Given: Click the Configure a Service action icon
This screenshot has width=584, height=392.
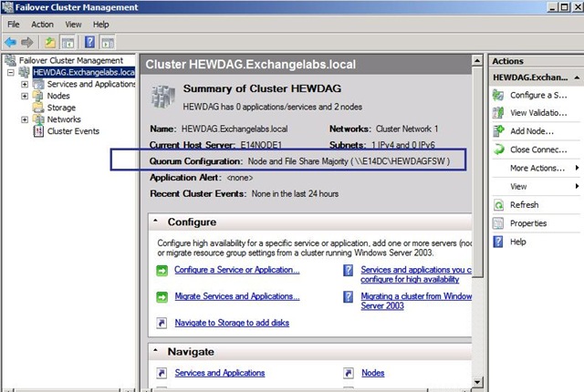Looking at the screenshot, I should click(498, 95).
